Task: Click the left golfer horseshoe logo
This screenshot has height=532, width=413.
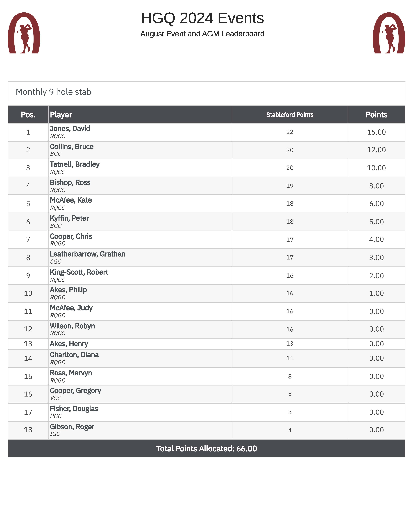Action: coord(24,33)
